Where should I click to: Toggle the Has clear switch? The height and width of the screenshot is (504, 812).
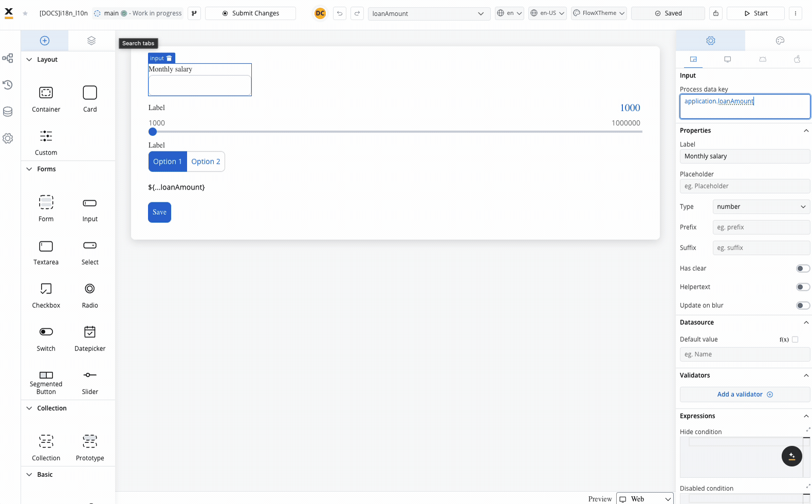tap(803, 268)
